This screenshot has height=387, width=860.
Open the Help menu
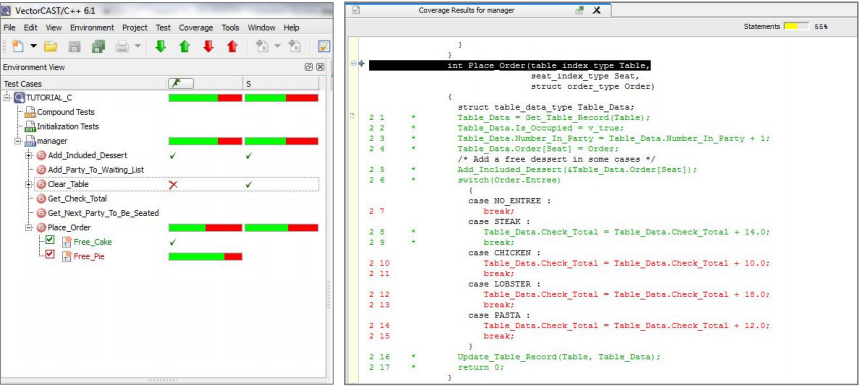point(291,27)
